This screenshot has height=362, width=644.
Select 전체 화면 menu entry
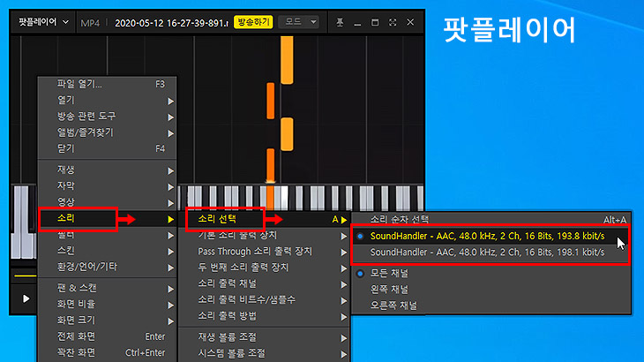pos(108,336)
